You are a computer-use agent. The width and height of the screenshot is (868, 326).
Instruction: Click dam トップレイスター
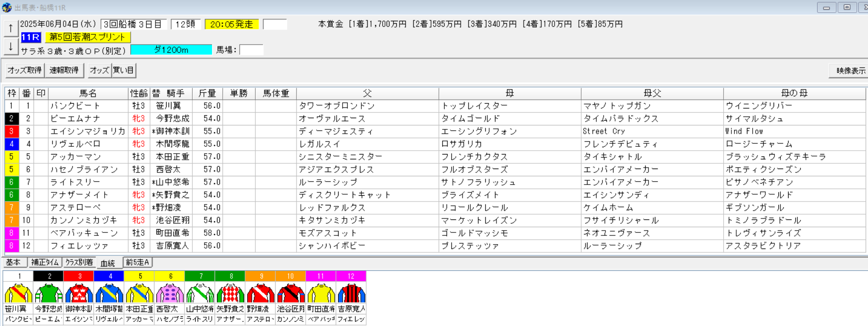coord(475,106)
